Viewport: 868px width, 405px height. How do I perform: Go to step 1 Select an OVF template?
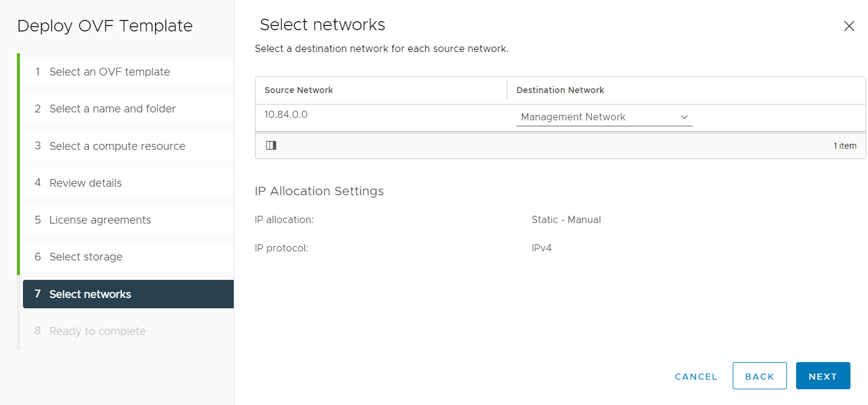click(109, 72)
